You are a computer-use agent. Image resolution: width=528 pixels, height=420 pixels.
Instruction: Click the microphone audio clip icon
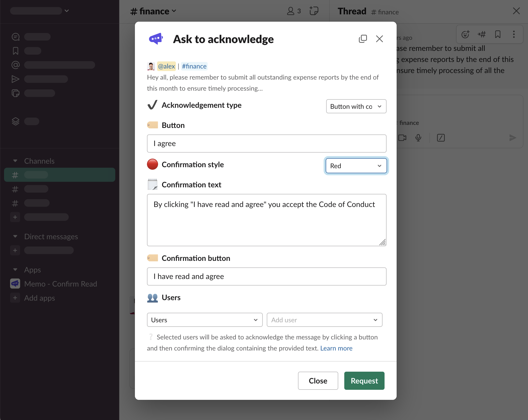[418, 138]
